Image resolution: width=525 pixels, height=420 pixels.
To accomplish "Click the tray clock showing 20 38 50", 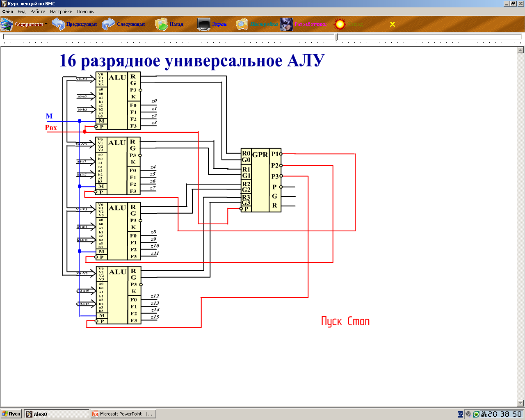I will [x=505, y=414].
